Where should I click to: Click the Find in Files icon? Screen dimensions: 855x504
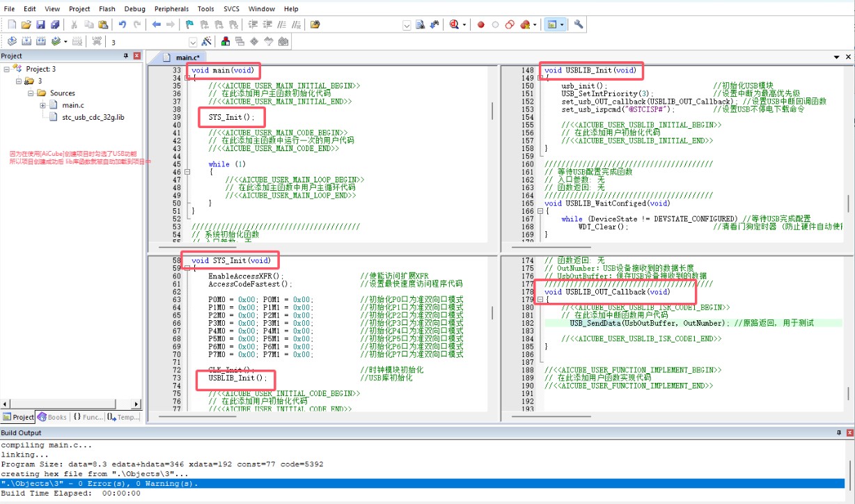click(315, 24)
